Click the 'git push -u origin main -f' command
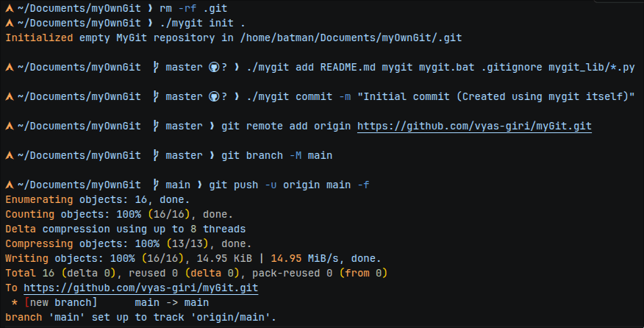The height and width of the screenshot is (328, 644). (289, 185)
